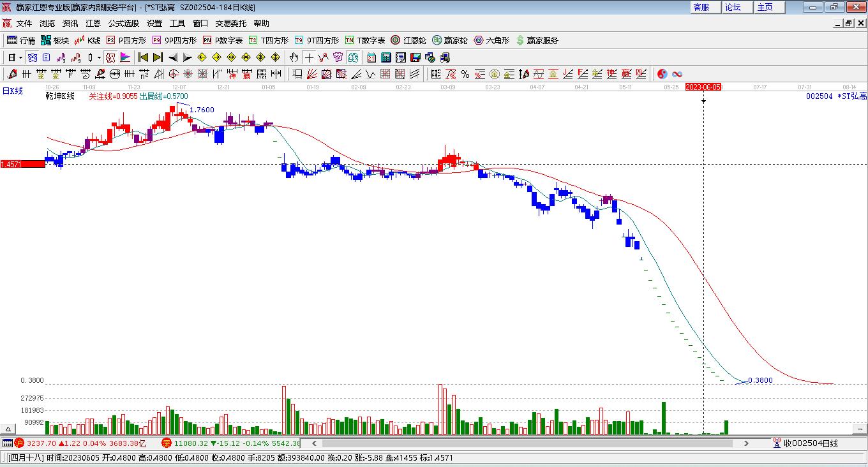The width and height of the screenshot is (868, 467).
Task: Toggle the crosshair cursor tool
Action: click(x=309, y=57)
